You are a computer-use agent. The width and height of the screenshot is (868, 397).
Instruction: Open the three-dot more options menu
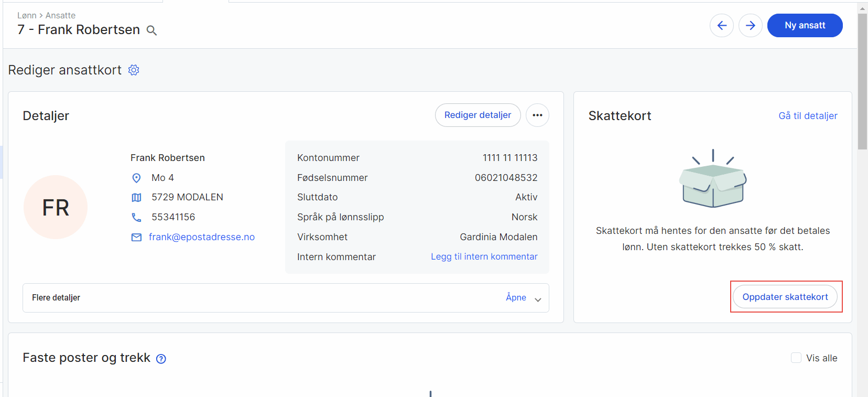point(537,115)
